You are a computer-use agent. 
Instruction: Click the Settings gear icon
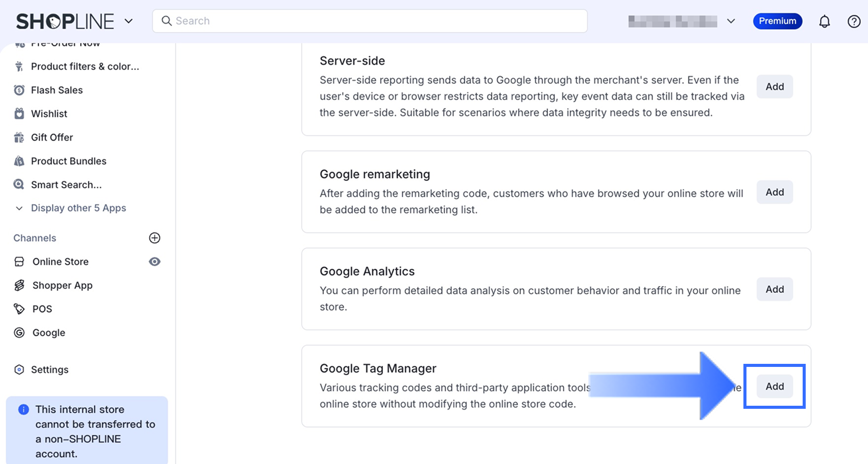(19, 369)
